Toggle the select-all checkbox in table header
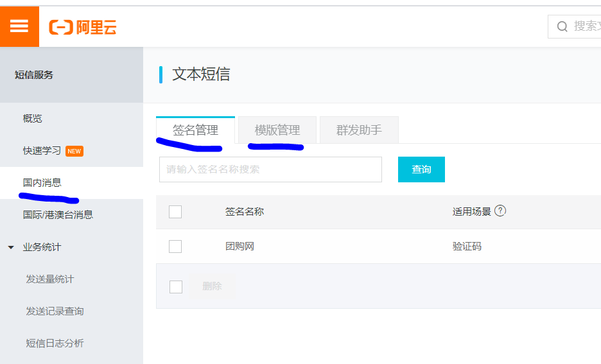This screenshot has width=601, height=364. point(175,211)
